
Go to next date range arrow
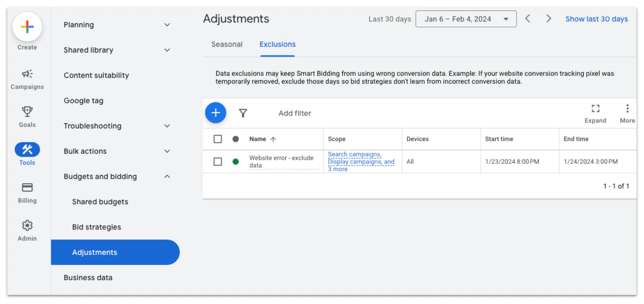coord(548,19)
